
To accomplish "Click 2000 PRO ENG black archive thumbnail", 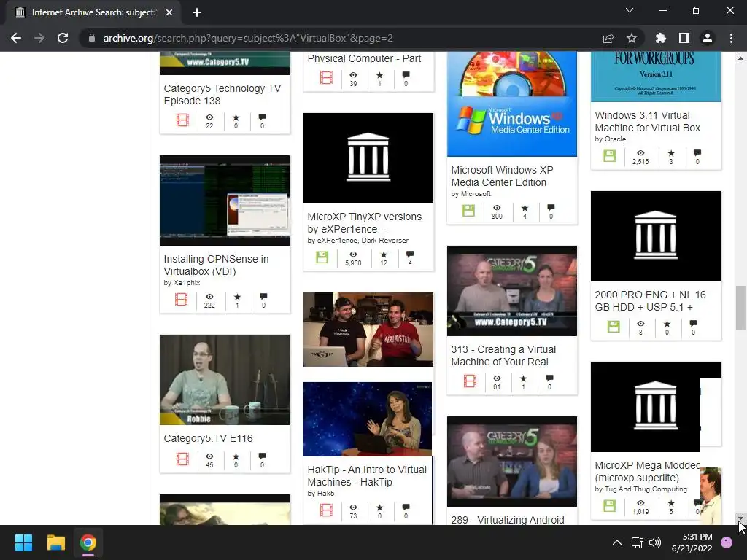I will pyautogui.click(x=656, y=236).
